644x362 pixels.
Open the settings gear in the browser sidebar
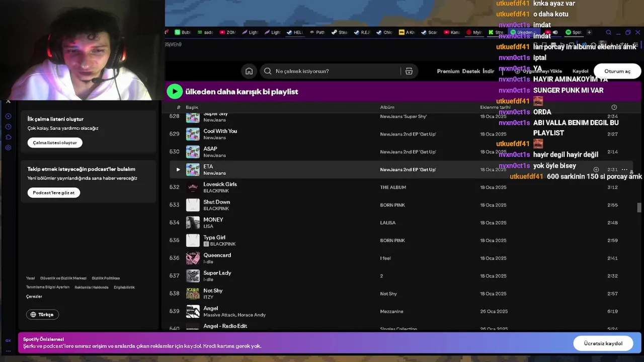8,148
